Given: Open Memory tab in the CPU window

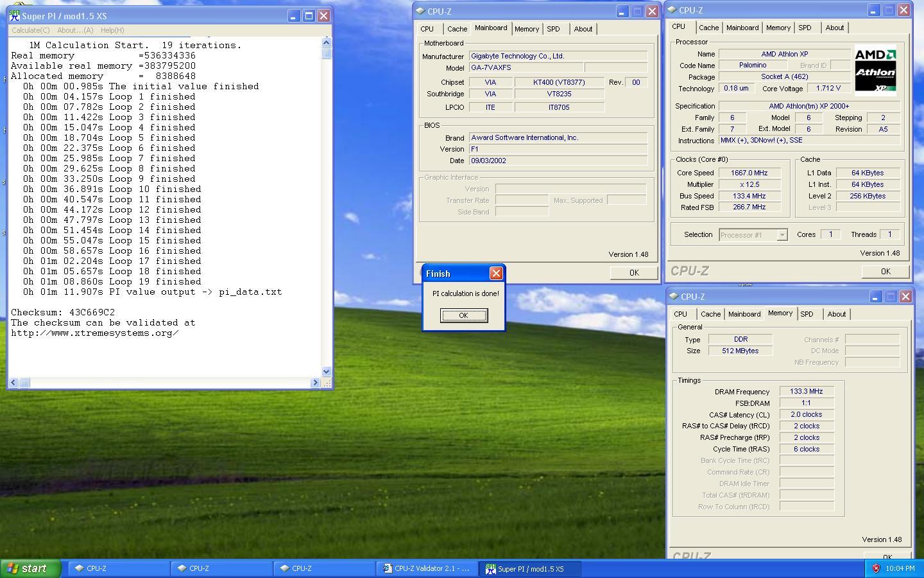Looking at the screenshot, I should click(x=778, y=28).
